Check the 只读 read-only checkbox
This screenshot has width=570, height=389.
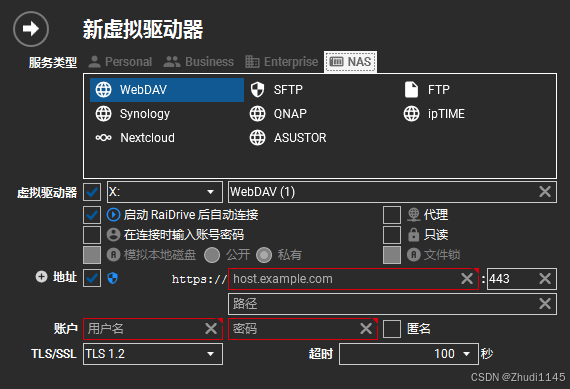392,235
